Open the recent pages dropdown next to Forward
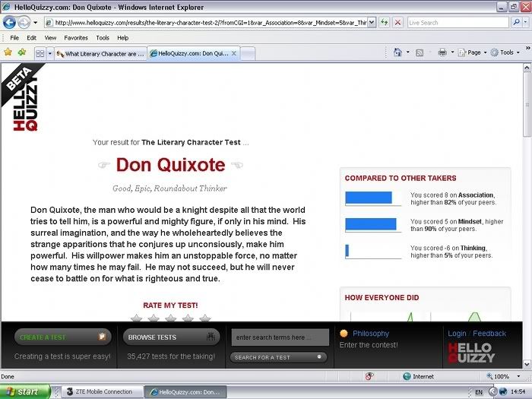This screenshot has width=532, height=399. coord(35,23)
